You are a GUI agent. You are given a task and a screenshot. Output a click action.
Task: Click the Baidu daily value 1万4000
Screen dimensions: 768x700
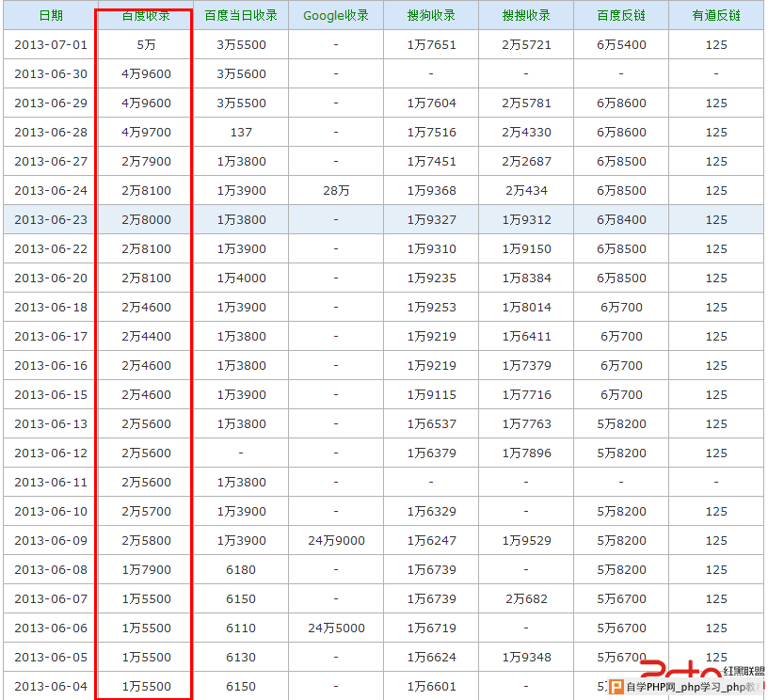tap(241, 278)
